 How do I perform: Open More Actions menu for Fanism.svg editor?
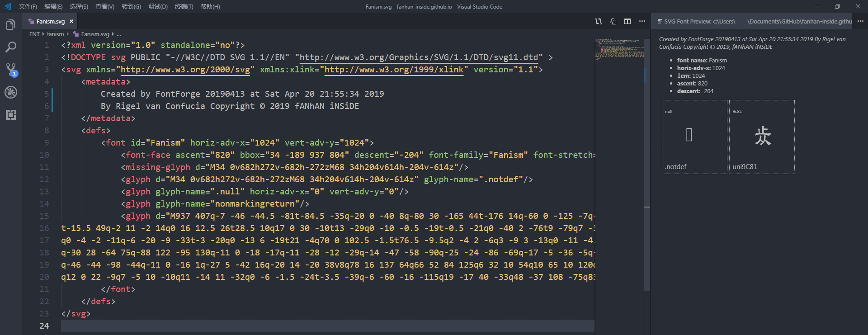point(642,21)
